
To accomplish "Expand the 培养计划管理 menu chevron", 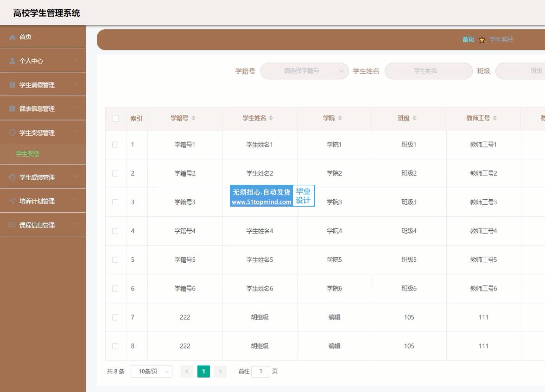I will pyautogui.click(x=75, y=200).
